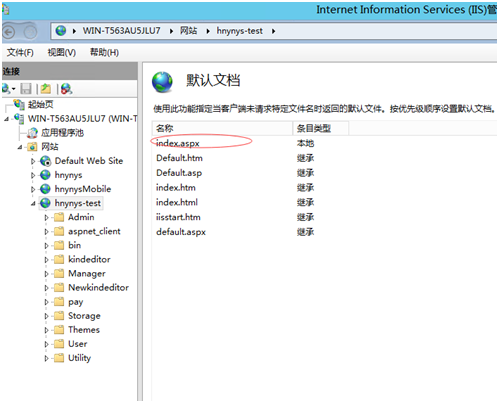
Task: Select the index.html default document
Action: [177, 202]
